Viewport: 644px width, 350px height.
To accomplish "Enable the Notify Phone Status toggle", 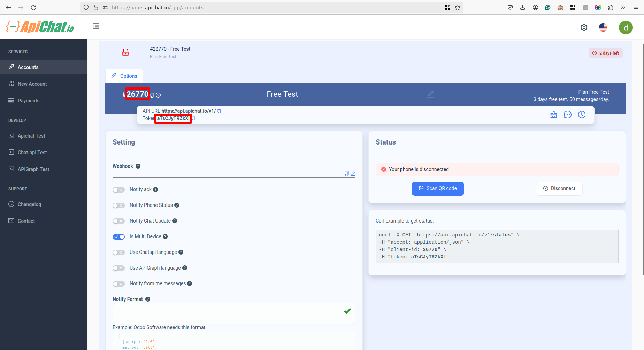I will click(x=118, y=205).
